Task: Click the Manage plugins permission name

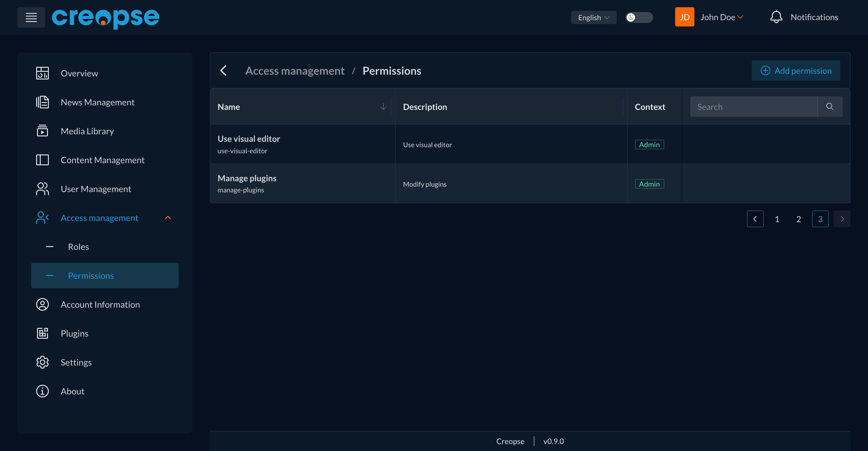Action: tap(247, 178)
